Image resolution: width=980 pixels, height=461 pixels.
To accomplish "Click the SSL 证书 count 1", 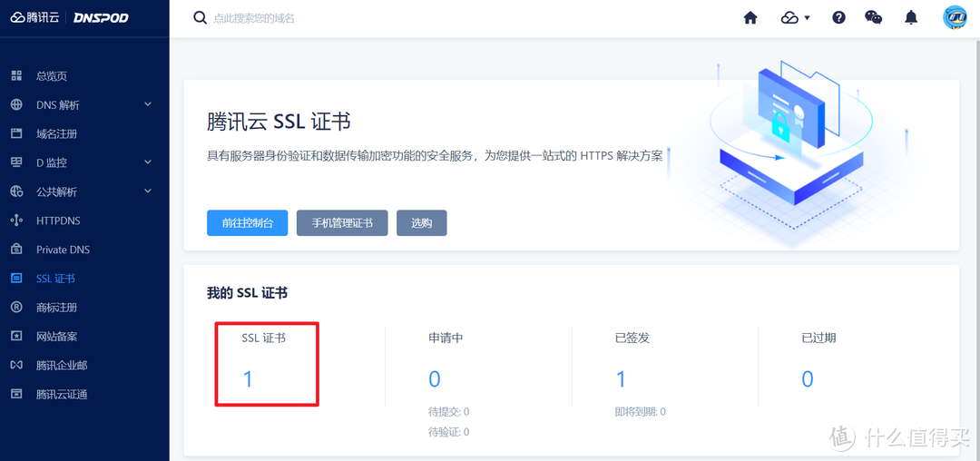I will [x=248, y=378].
